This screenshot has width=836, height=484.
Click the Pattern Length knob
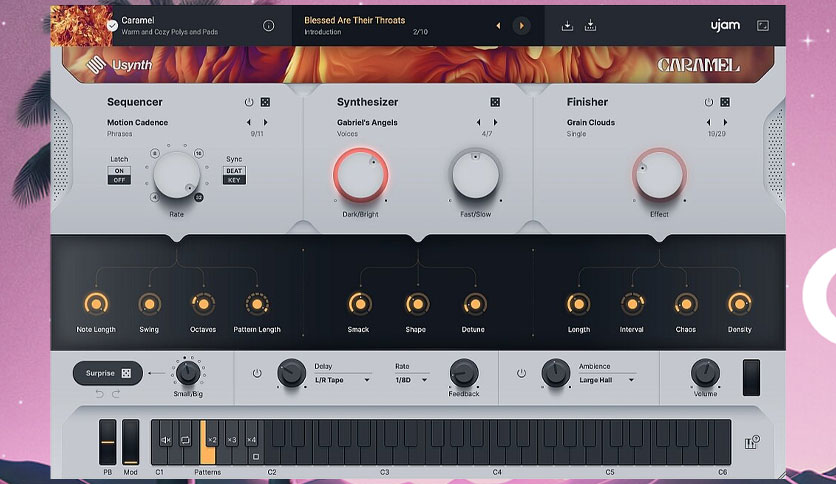click(257, 304)
